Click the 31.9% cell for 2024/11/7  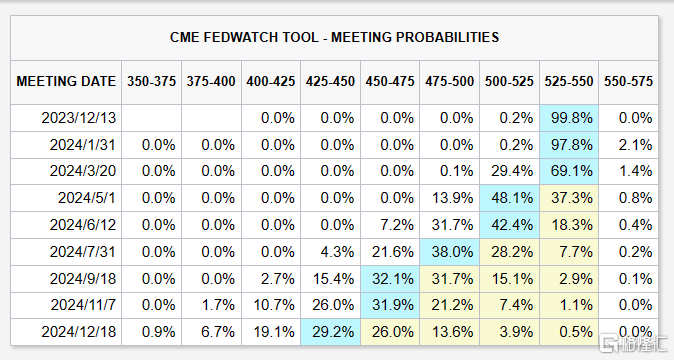(390, 305)
